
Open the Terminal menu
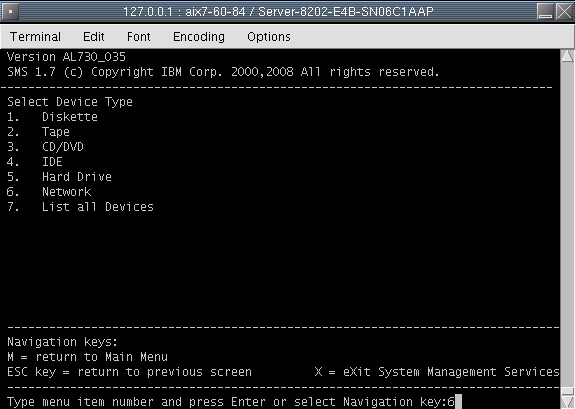[x=35, y=37]
